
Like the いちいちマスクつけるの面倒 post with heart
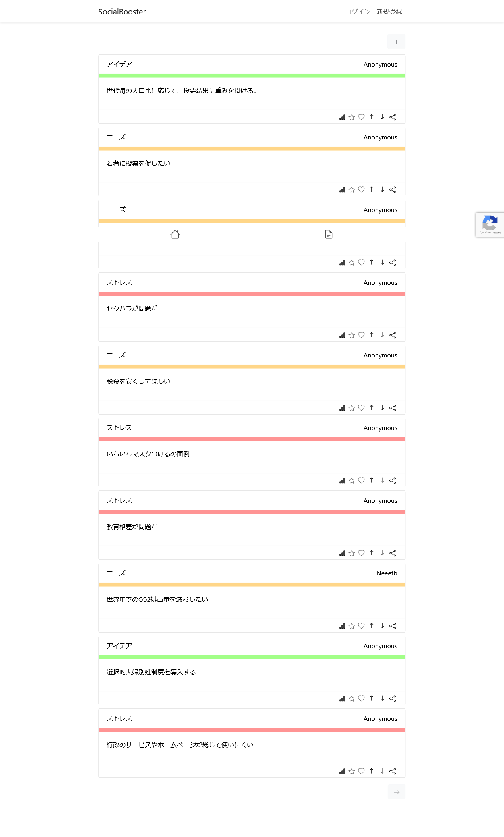pyautogui.click(x=361, y=480)
